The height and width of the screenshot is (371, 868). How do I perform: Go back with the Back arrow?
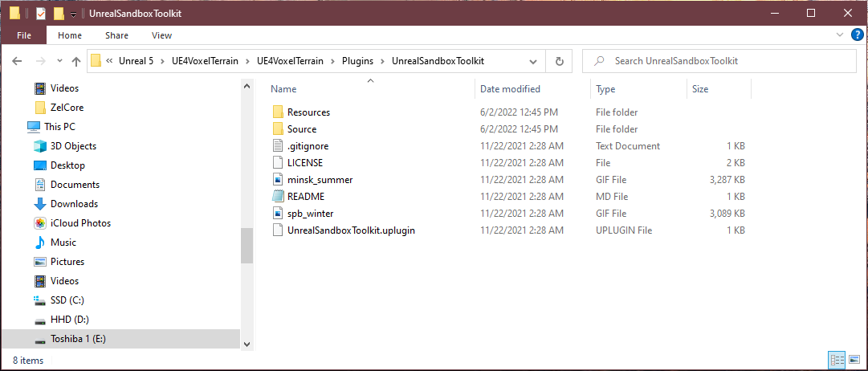coord(17,61)
